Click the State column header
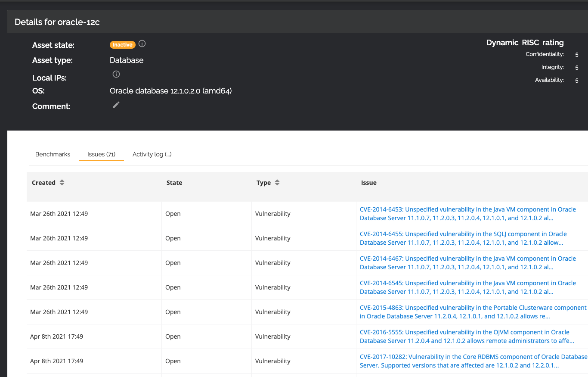Viewport: 588px width, 377px height. [174, 183]
